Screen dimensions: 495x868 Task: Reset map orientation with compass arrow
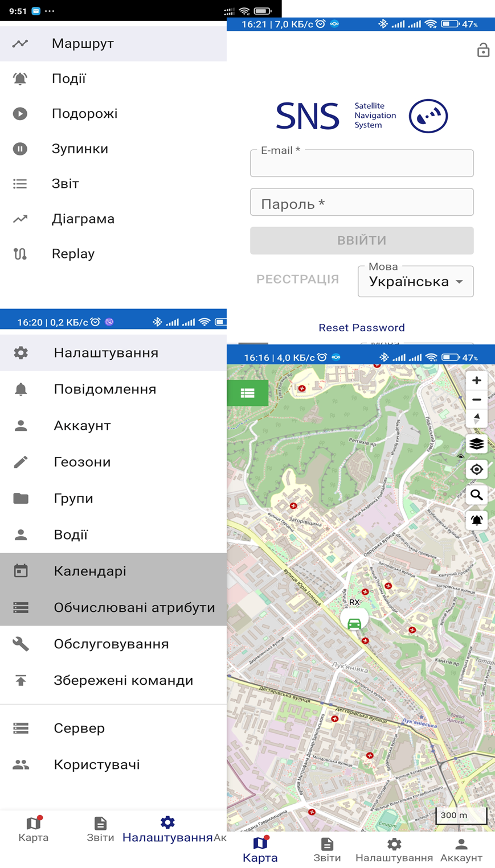(x=476, y=419)
